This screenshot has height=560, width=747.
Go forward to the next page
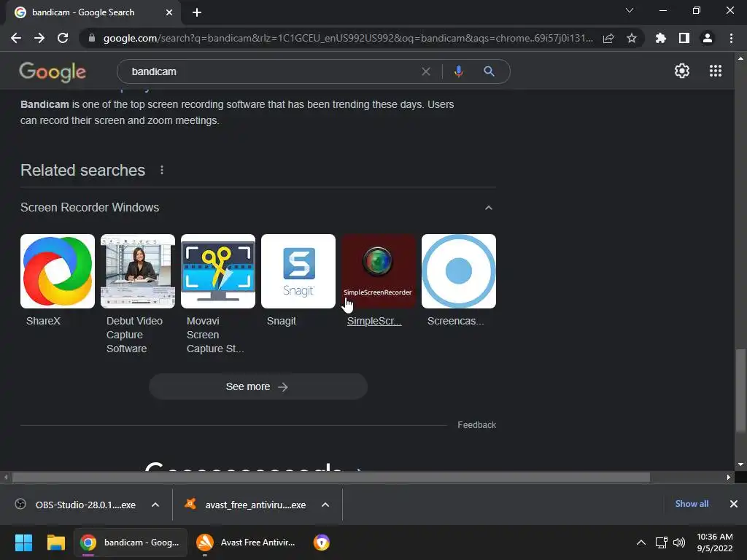coord(39,38)
